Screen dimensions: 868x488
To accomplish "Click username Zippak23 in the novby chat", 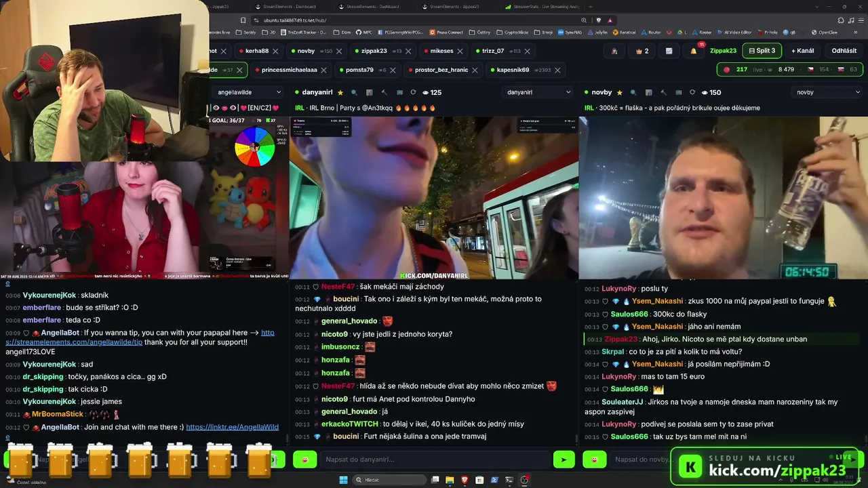I will (x=620, y=339).
